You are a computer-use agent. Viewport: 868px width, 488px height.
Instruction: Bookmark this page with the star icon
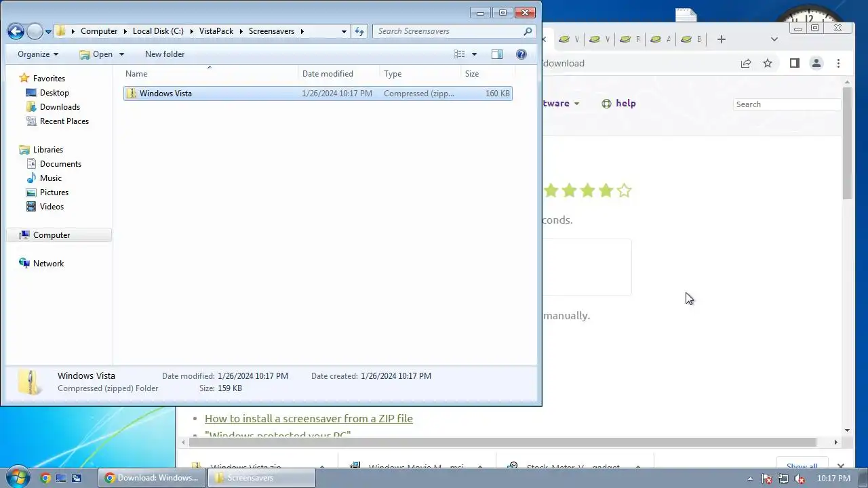click(768, 63)
